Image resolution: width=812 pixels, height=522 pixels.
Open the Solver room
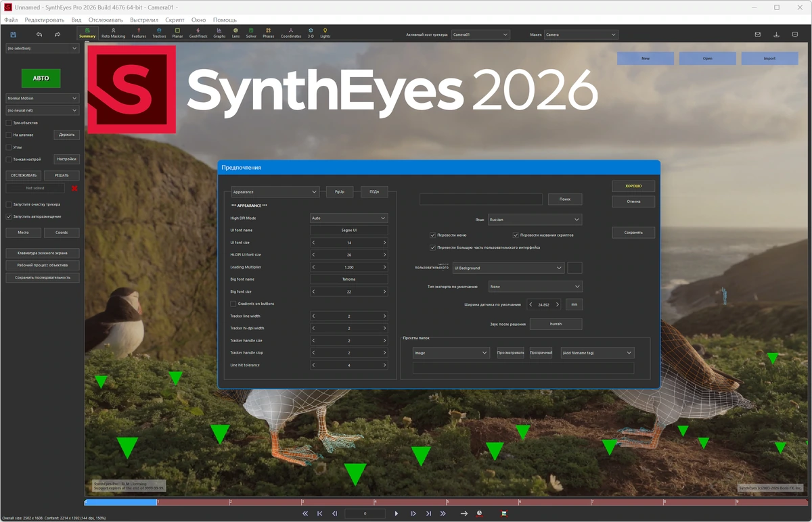click(x=251, y=33)
